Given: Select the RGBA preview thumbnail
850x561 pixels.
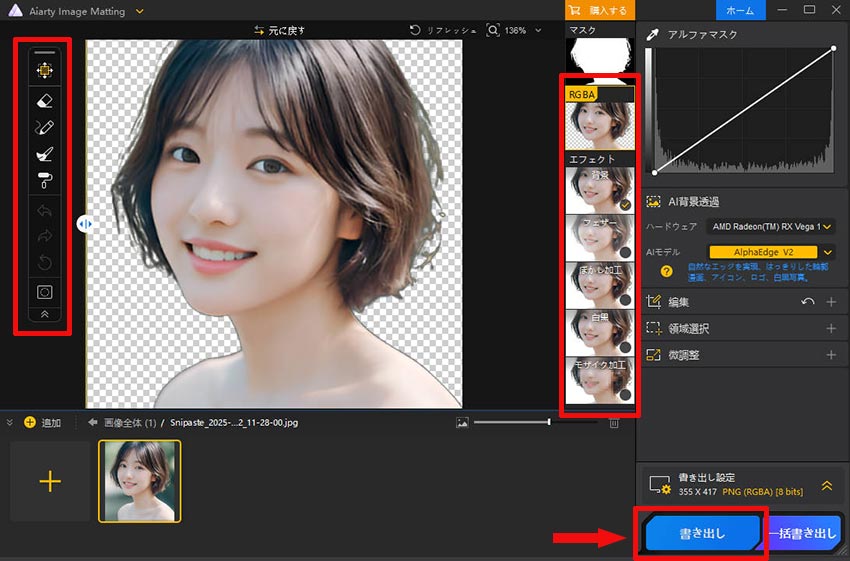Looking at the screenshot, I should 600,125.
